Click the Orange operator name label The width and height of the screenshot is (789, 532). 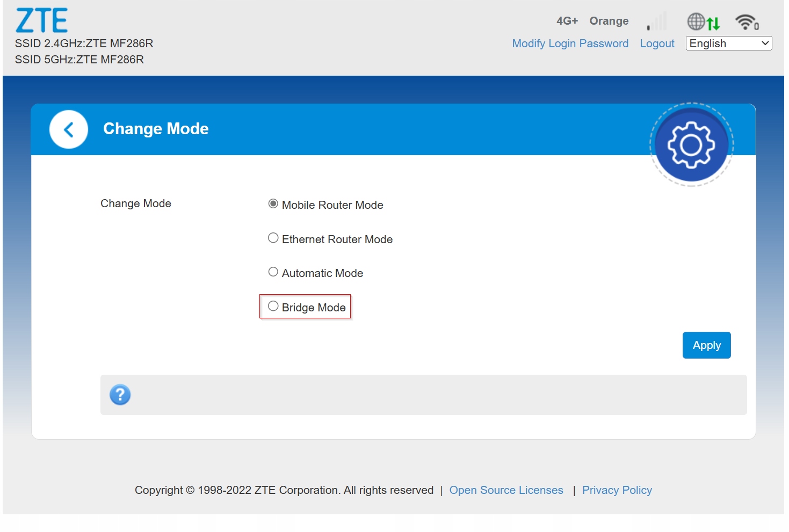[609, 21]
